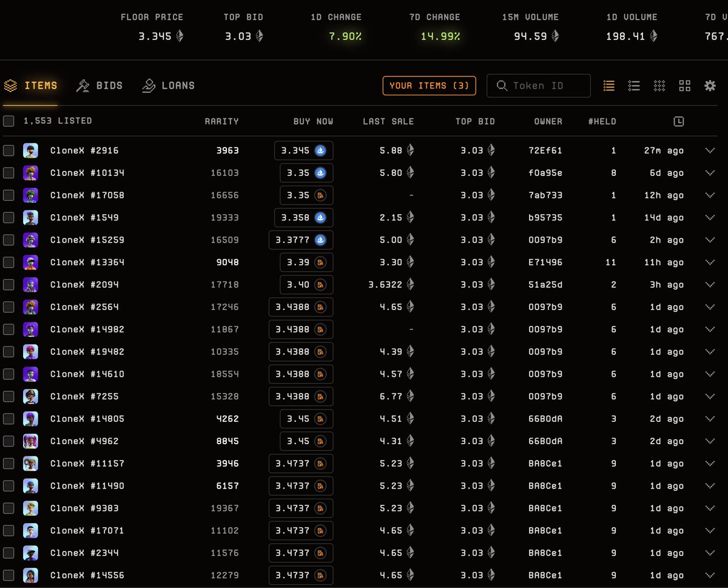Open the Your Items (3) button

tap(430, 86)
